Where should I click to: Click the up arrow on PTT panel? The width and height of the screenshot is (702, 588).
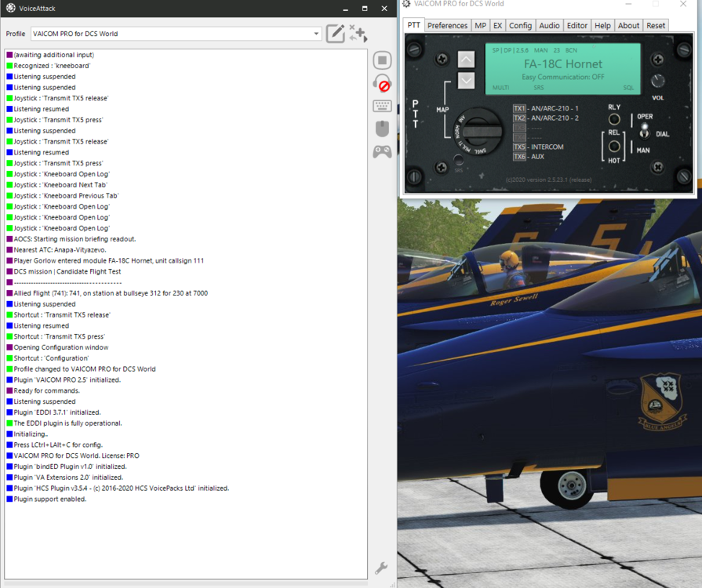(466, 60)
